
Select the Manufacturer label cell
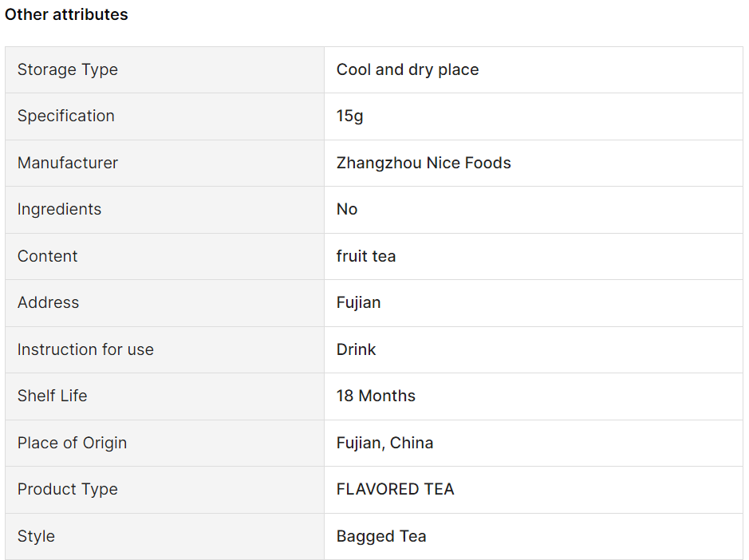pyautogui.click(x=165, y=163)
